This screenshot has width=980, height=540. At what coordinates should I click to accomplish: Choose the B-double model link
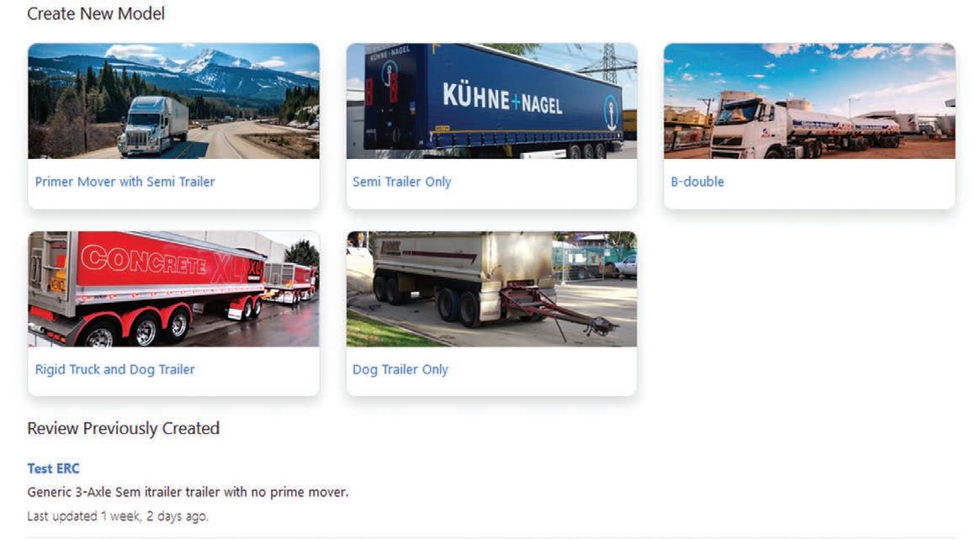(x=697, y=182)
